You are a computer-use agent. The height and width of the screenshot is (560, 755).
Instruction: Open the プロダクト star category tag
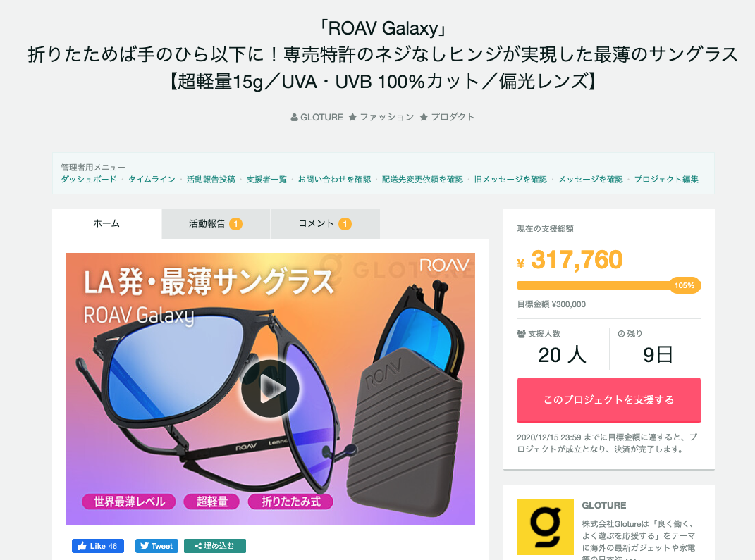pos(448,118)
